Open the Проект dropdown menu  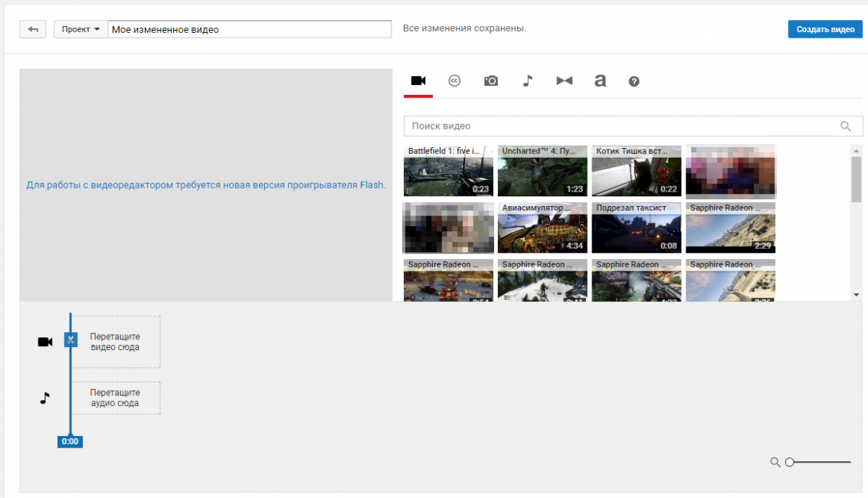80,29
